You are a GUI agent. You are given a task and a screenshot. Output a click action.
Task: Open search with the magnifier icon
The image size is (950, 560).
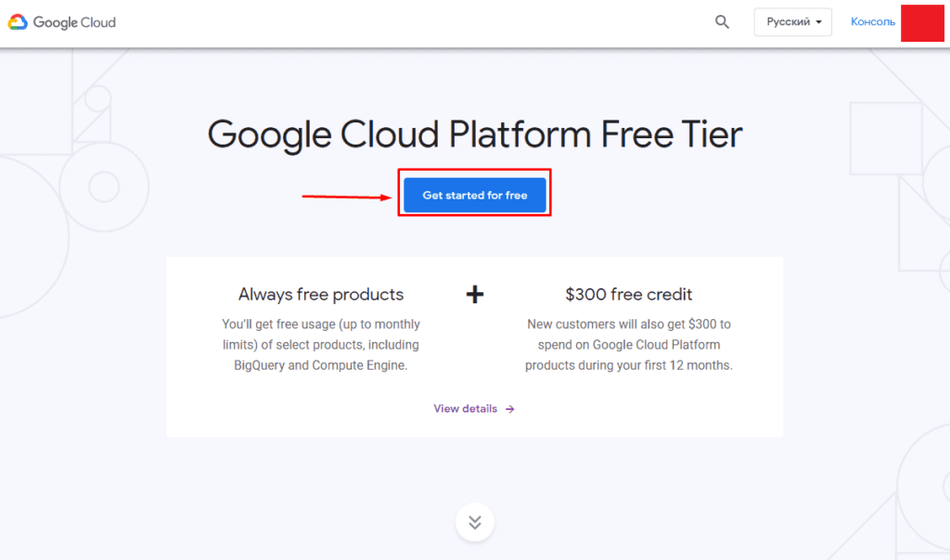(723, 22)
